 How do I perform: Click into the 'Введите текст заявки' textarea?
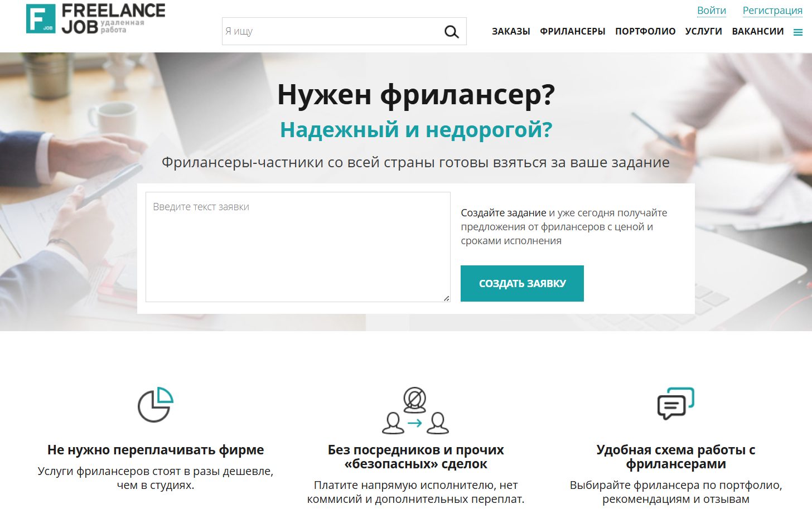pos(298,247)
